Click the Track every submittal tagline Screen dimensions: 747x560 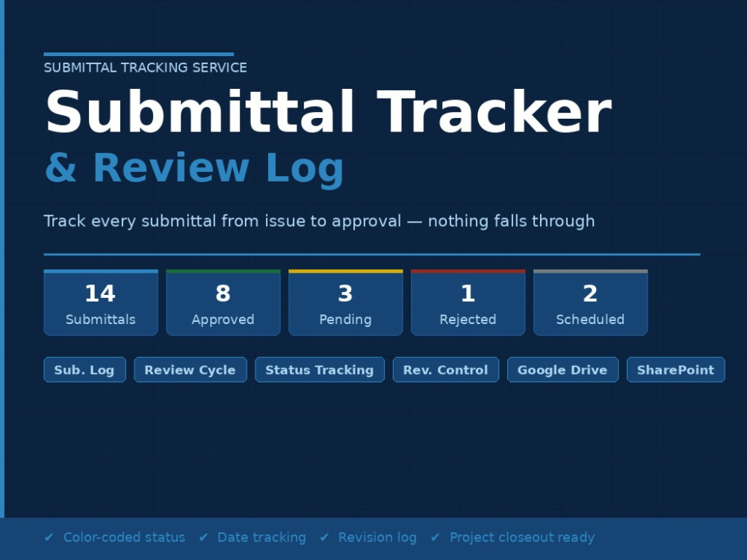[319, 222]
